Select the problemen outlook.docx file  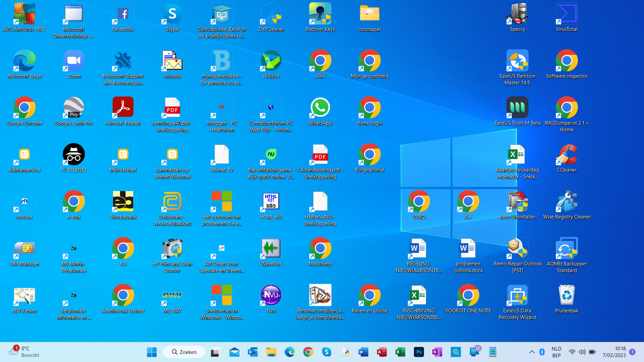tap(468, 255)
